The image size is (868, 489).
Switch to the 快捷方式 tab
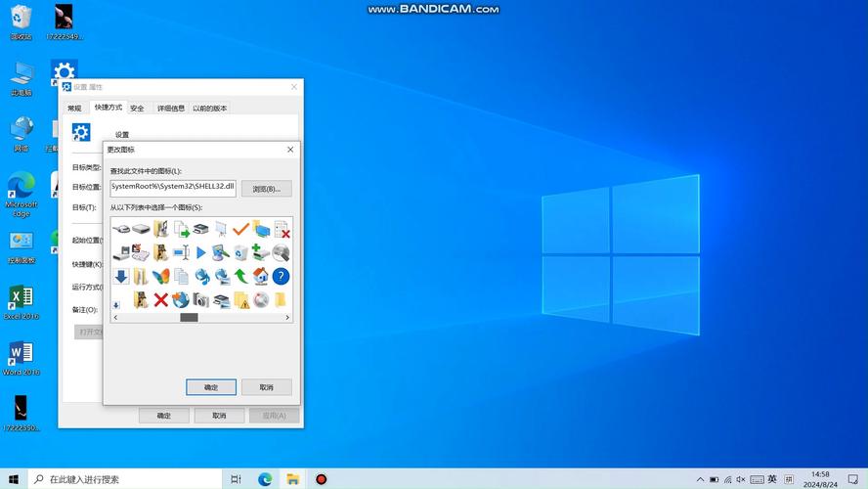tap(108, 107)
